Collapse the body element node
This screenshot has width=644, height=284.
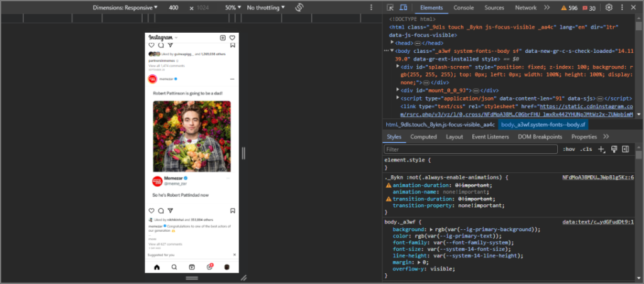click(392, 50)
